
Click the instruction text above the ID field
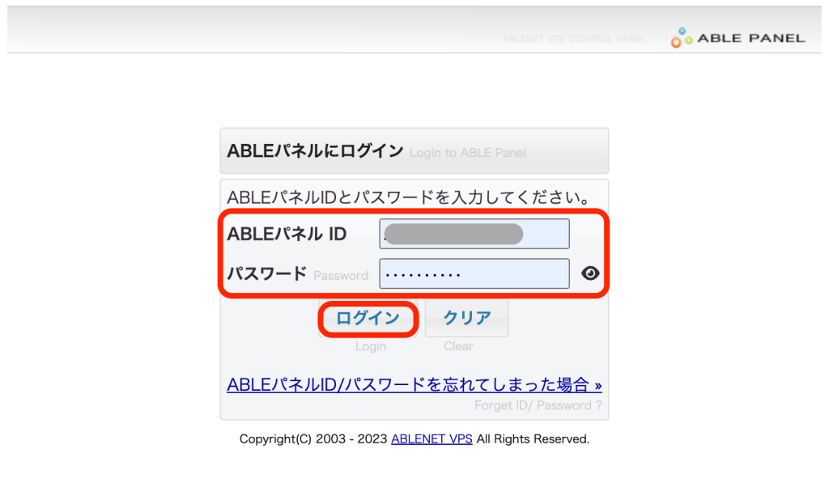coord(407,197)
